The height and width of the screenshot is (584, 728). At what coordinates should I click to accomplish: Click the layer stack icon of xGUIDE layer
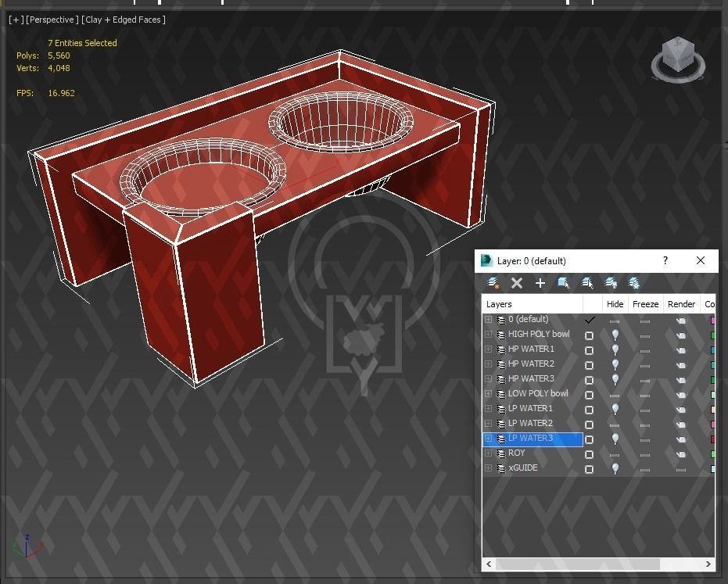click(501, 468)
